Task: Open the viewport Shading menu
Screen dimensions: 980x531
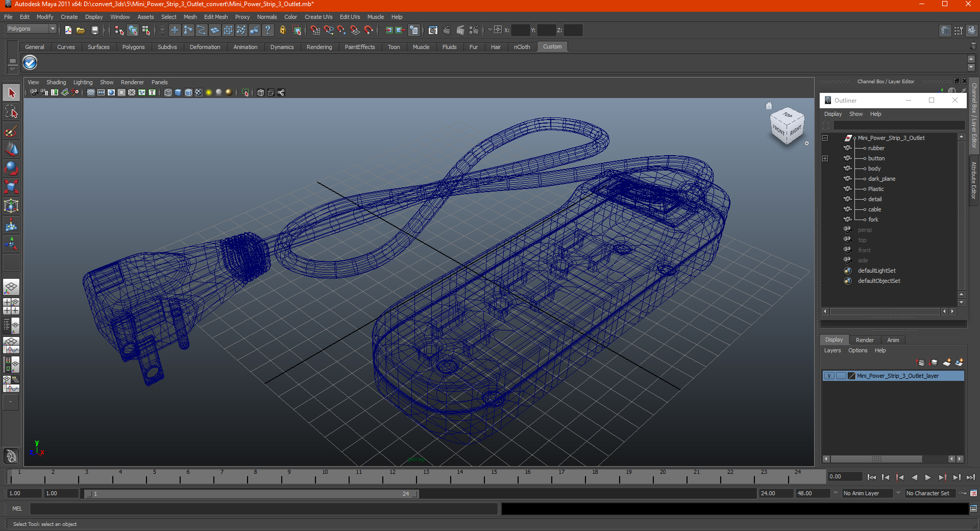Action: pos(56,82)
